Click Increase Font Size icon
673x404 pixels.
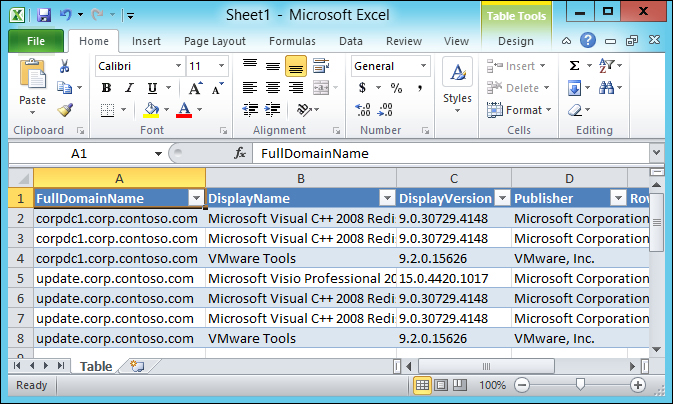pyautogui.click(x=195, y=88)
